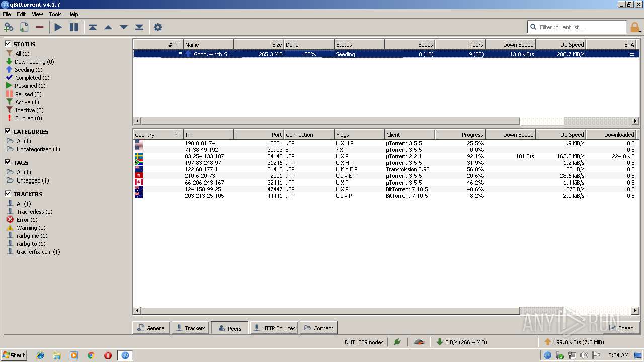
Task: Select Untagged (1) tag filter
Action: [x=28, y=180]
